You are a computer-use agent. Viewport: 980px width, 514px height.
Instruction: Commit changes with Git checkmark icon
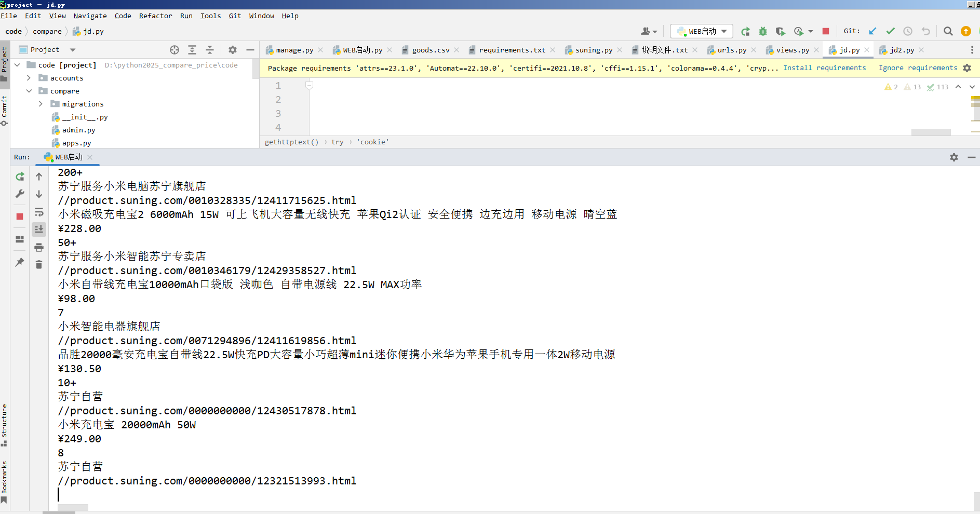890,31
